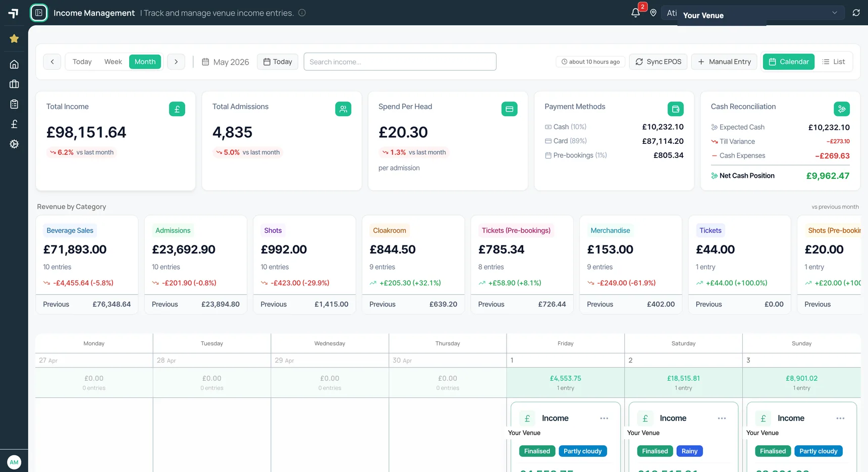Image resolution: width=868 pixels, height=472 pixels.
Task: Click the Till Variance row
Action: tap(780, 141)
